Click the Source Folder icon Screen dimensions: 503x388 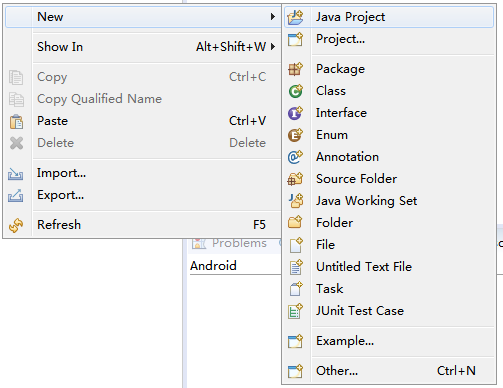click(295, 179)
